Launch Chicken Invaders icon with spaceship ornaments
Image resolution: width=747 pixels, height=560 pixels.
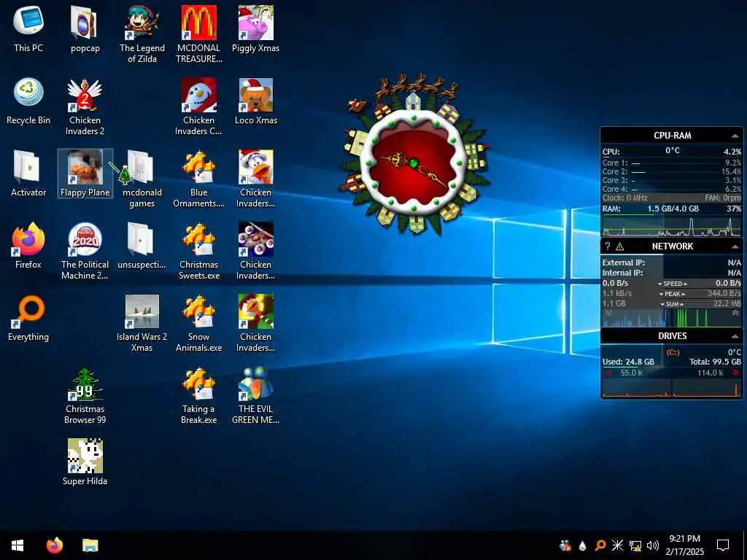pos(256,251)
